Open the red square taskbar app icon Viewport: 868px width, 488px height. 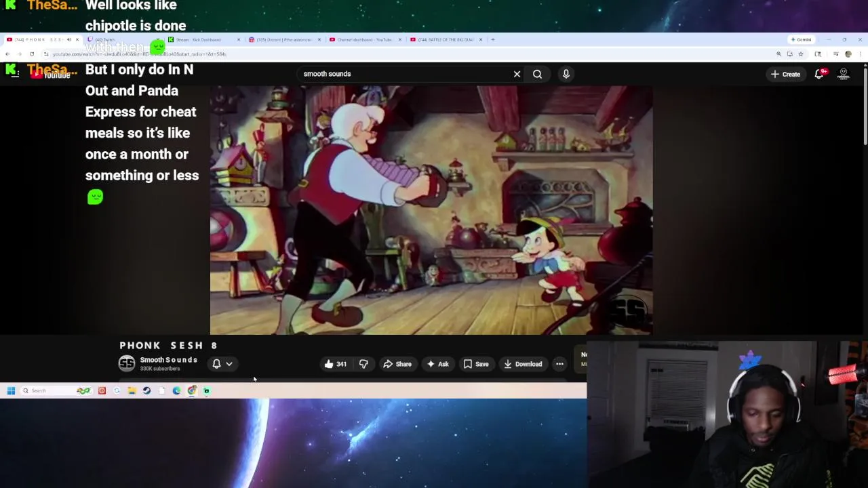(102, 390)
